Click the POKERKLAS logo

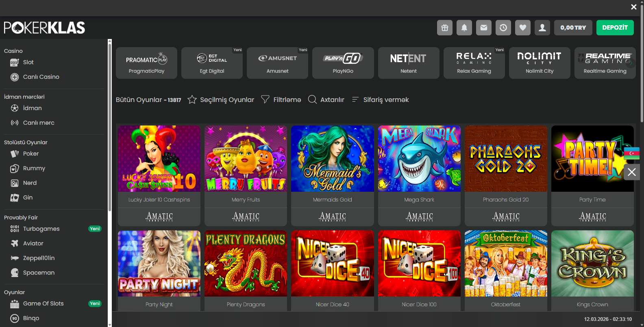click(x=44, y=28)
